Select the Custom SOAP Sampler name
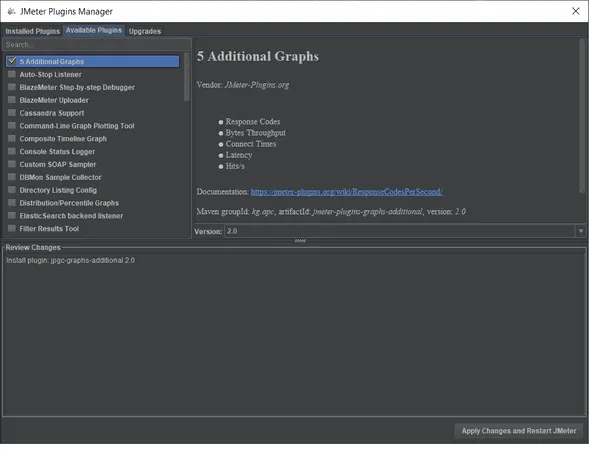Image resolution: width=590 pixels, height=454 pixels. tap(58, 164)
